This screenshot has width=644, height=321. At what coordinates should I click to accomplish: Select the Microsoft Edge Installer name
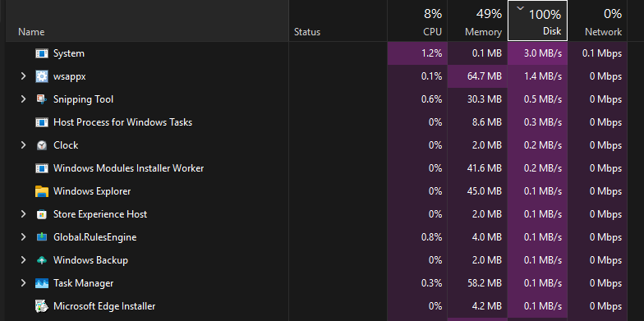pos(104,306)
